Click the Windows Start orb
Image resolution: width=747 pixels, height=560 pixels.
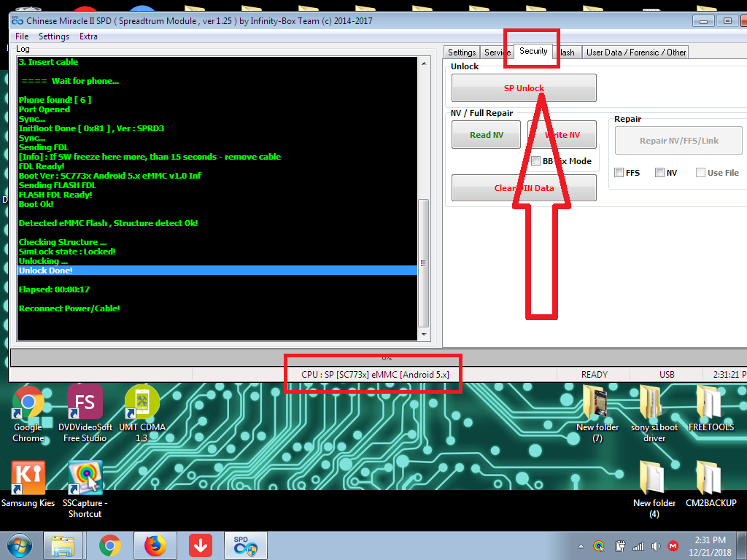click(19, 545)
